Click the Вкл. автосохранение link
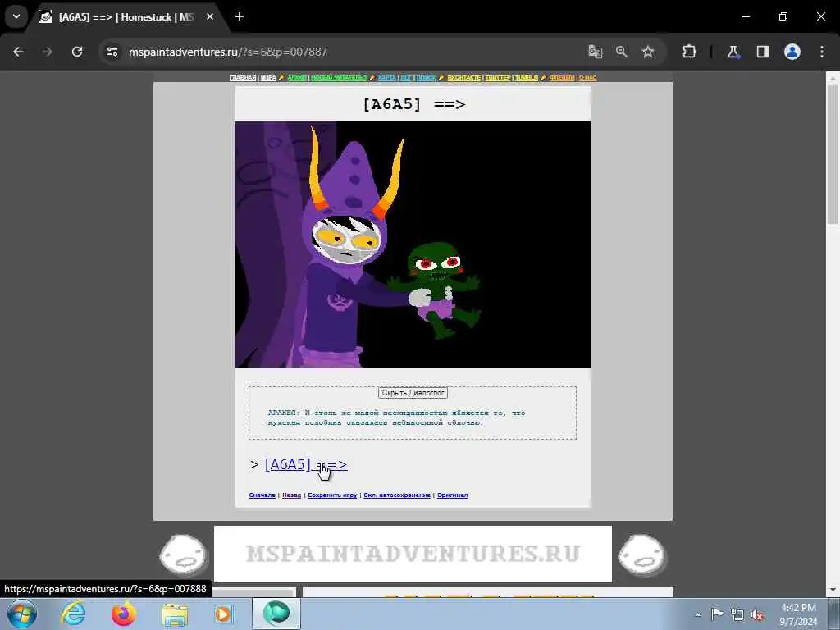Image resolution: width=840 pixels, height=630 pixels. pyautogui.click(x=397, y=495)
